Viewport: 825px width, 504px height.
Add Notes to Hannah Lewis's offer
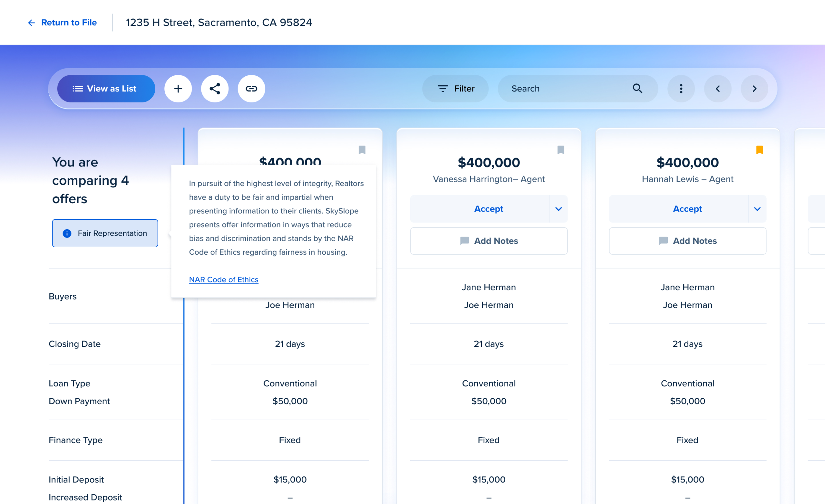[687, 241]
